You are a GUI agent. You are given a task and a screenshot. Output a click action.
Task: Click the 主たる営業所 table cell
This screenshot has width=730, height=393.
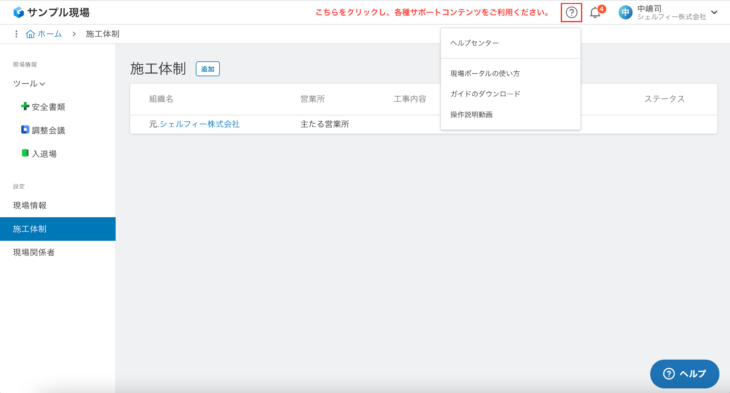(324, 124)
